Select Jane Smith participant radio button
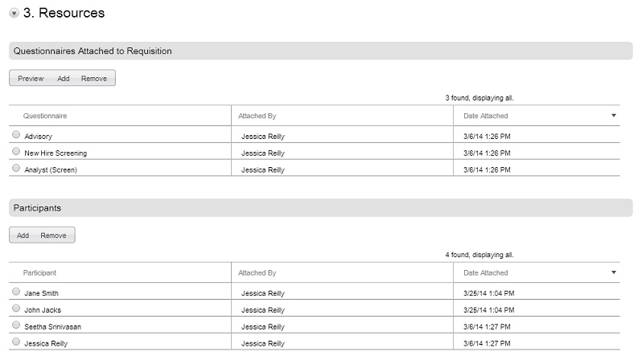This screenshot has height=364, width=638. click(16, 292)
